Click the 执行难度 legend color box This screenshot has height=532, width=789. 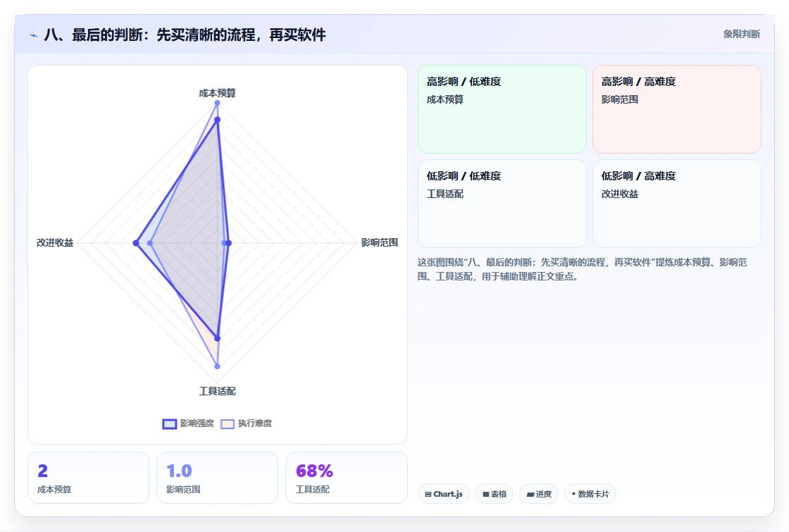228,423
